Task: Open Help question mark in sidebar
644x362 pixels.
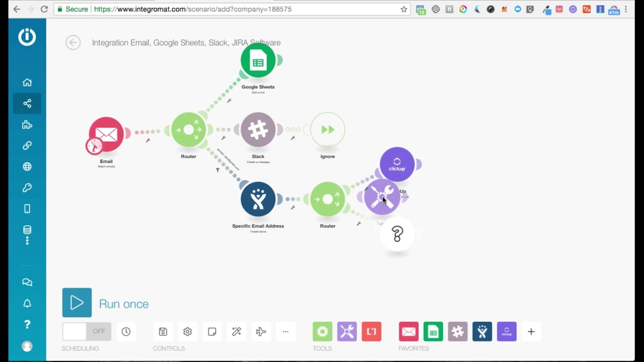Action: [27, 325]
